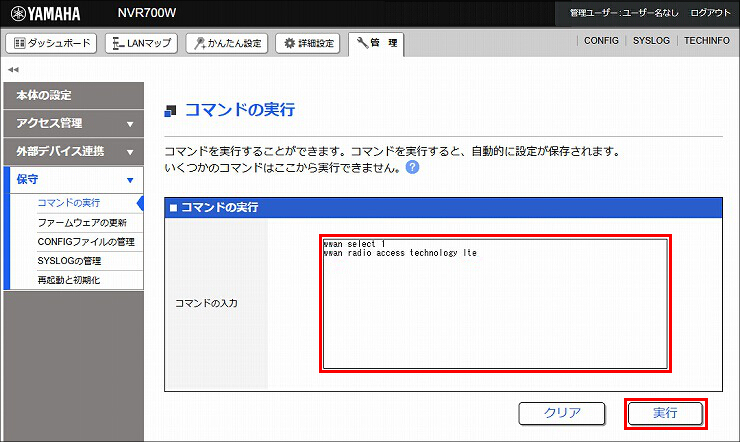Open ファームウェアの更新 page
740x442 pixels.
coord(82,223)
